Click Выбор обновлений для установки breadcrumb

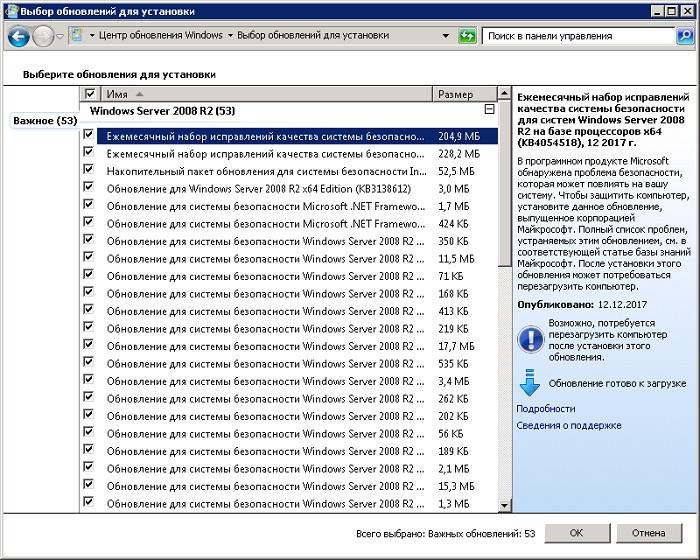point(313,35)
